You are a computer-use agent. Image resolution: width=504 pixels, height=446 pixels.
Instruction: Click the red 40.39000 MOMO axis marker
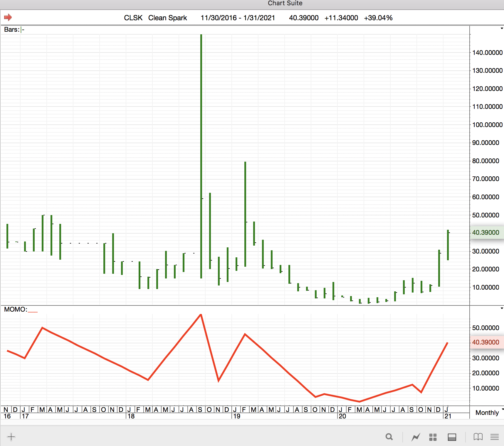coord(487,342)
